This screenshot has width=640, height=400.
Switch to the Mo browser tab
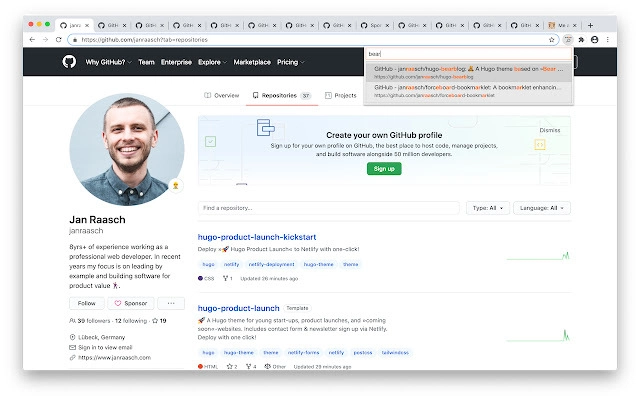(x=562, y=25)
